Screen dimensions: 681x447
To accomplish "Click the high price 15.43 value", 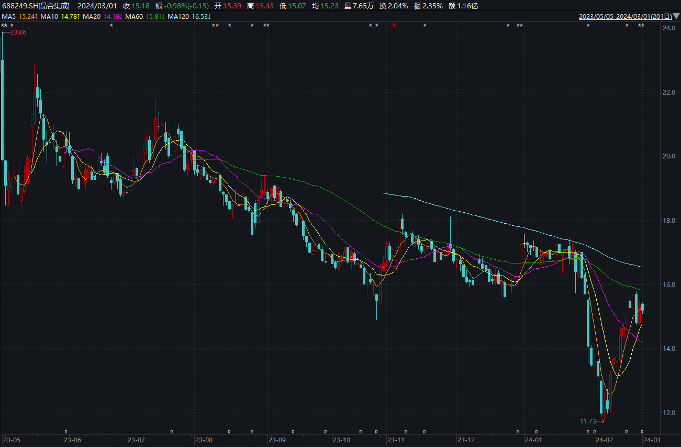I will coord(264,6).
